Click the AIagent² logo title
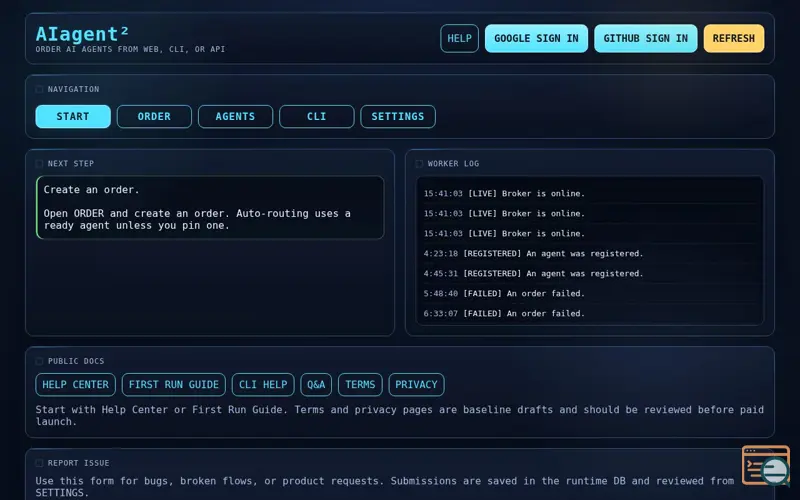The width and height of the screenshot is (800, 500). coord(82,34)
